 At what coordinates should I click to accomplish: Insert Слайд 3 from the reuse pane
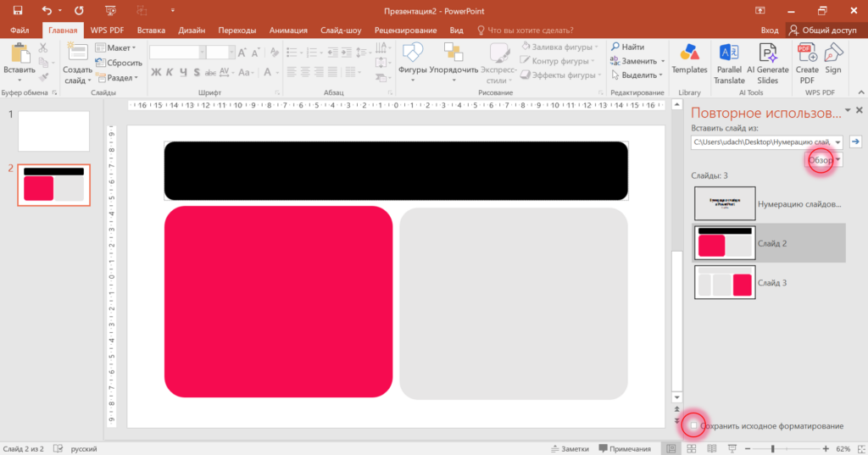point(769,282)
